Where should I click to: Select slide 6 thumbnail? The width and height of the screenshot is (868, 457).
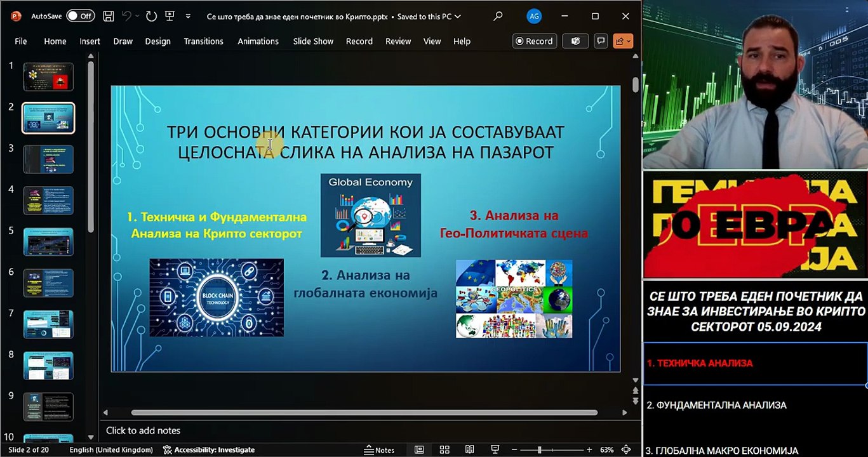point(48,283)
